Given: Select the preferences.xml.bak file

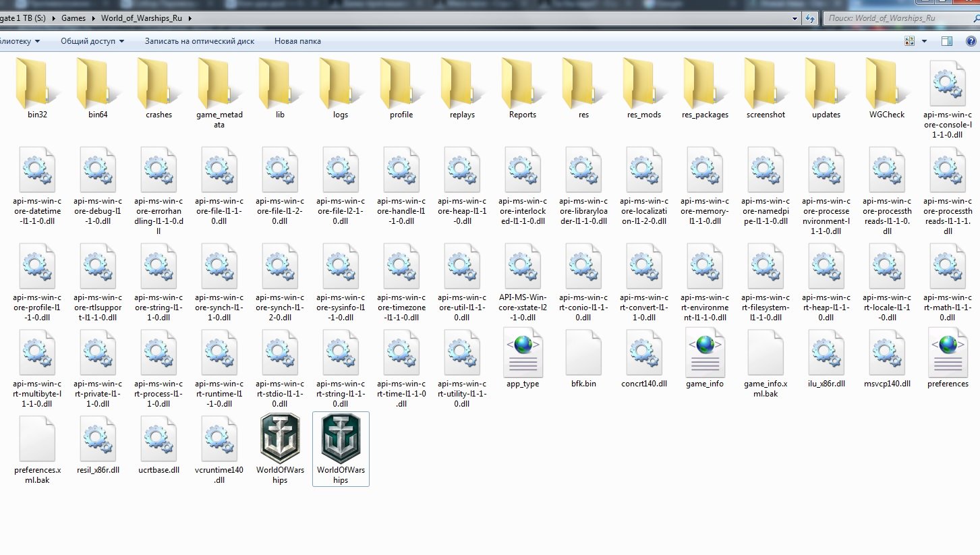Looking at the screenshot, I should click(x=38, y=449).
